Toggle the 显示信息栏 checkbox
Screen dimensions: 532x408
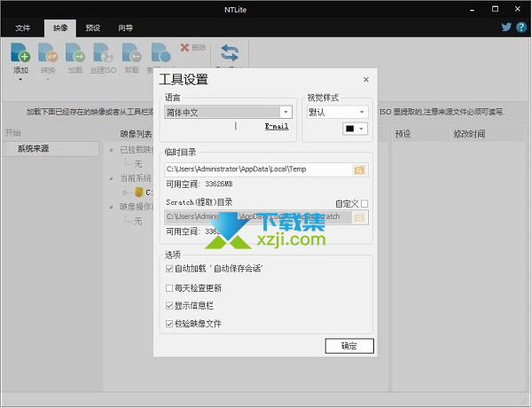(x=169, y=306)
